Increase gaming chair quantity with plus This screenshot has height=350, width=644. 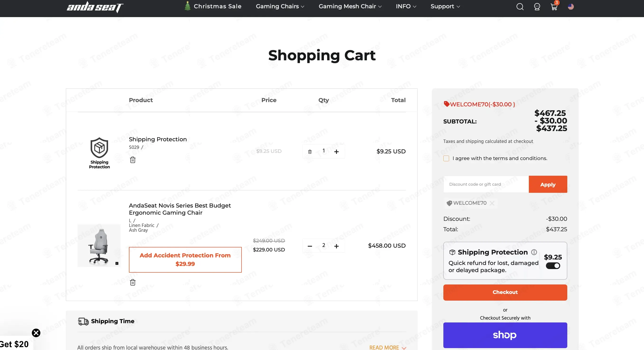tap(336, 246)
